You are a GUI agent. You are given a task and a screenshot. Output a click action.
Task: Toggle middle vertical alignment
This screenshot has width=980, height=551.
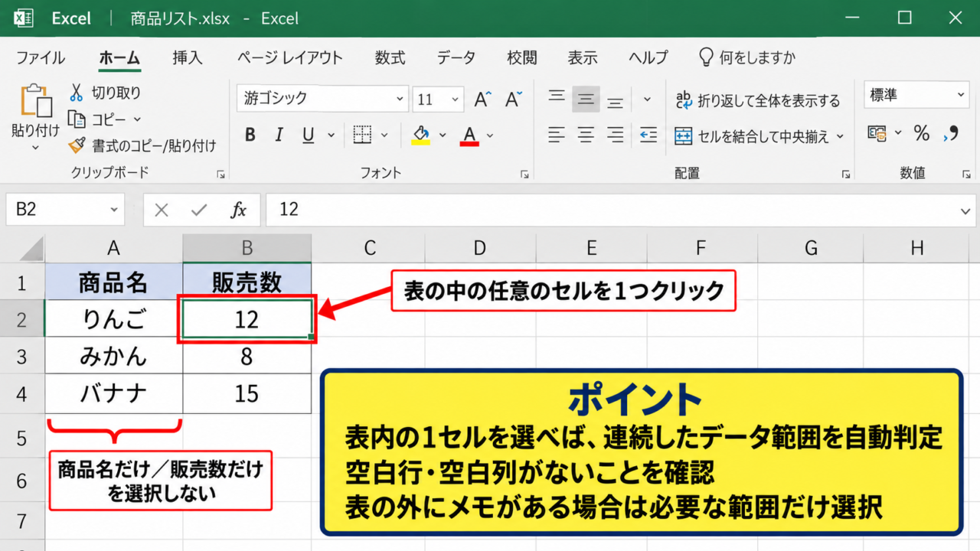(586, 98)
